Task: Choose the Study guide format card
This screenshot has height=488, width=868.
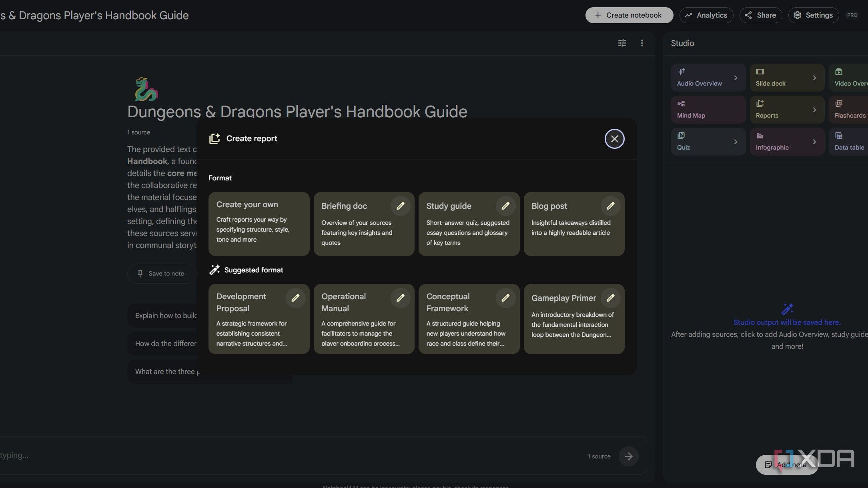Action: [x=469, y=224]
